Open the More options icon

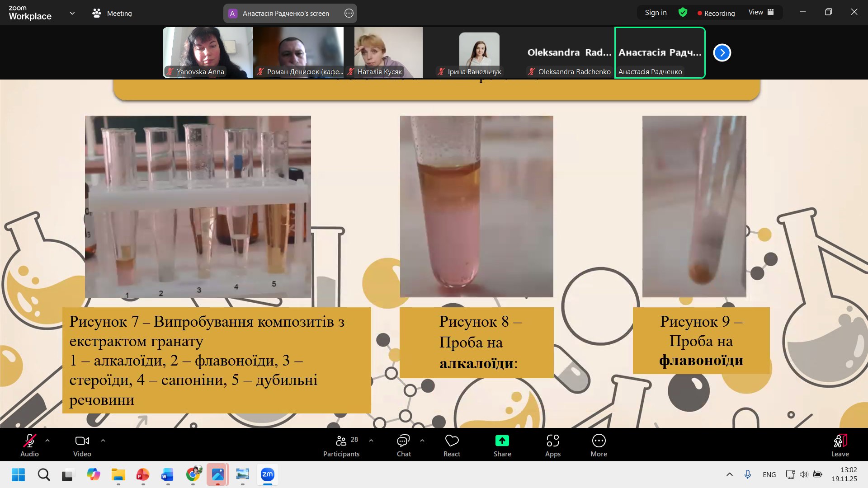(599, 441)
